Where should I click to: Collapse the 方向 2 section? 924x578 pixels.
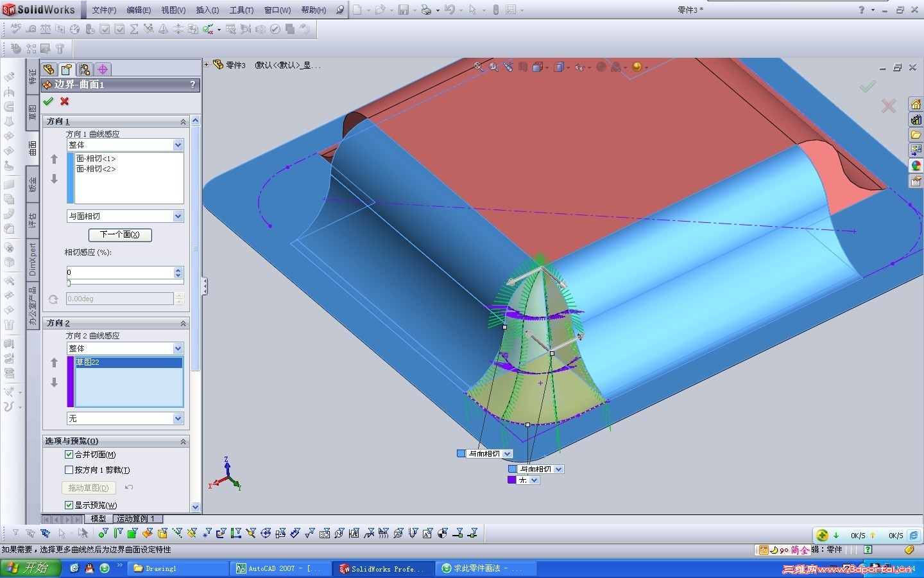(x=183, y=323)
